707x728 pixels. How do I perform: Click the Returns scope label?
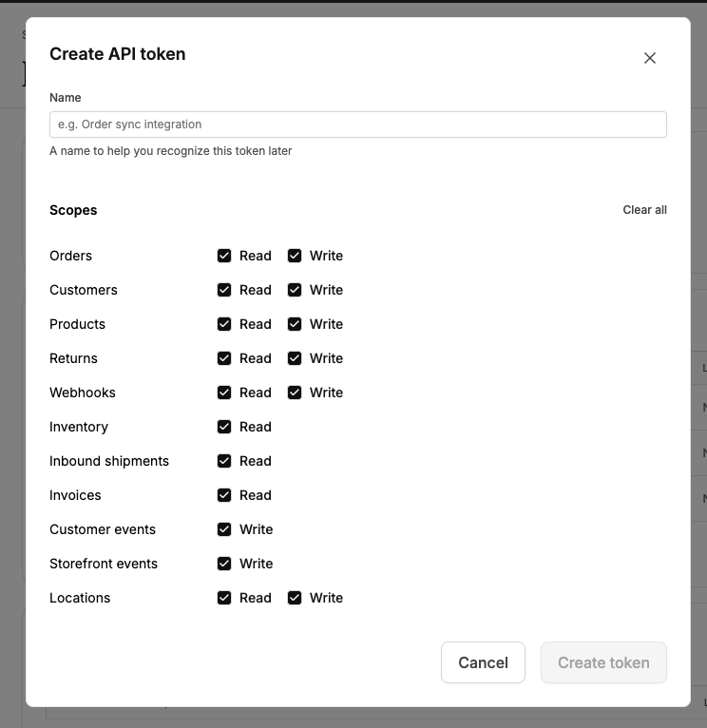click(x=73, y=358)
